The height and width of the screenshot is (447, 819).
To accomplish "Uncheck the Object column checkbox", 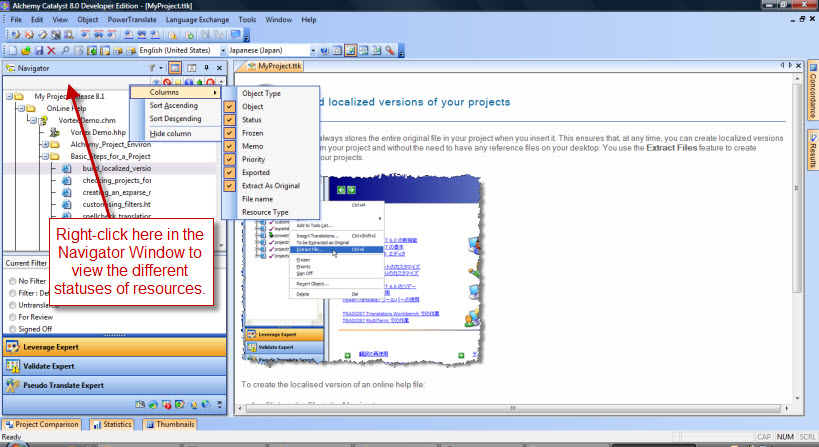I will coord(229,107).
